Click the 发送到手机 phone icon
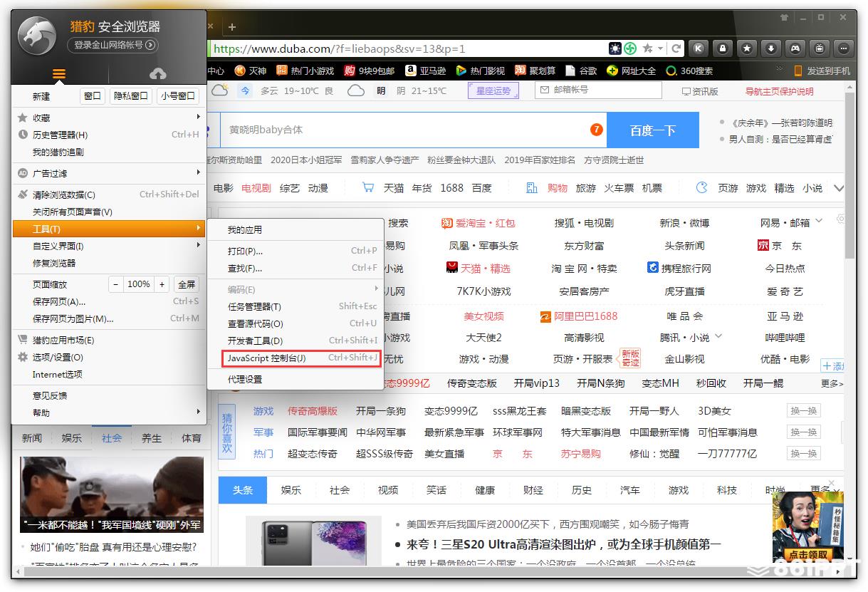This screenshot has width=868, height=592. pyautogui.click(x=798, y=71)
